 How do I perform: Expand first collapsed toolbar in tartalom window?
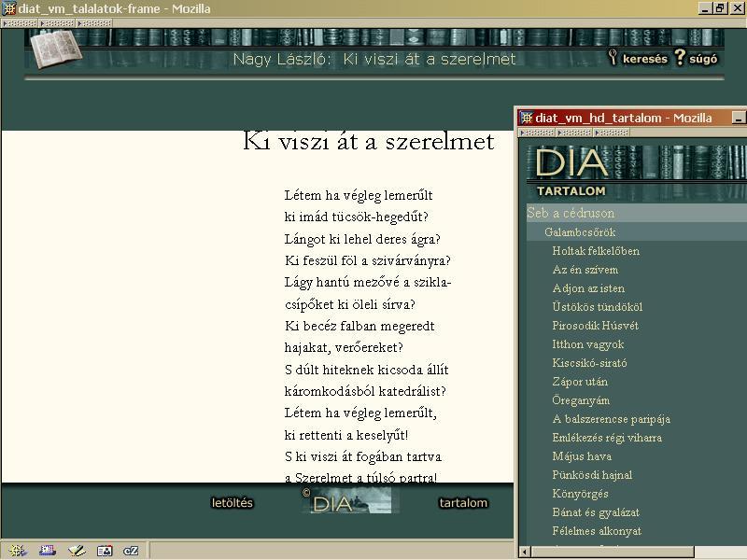[537, 133]
